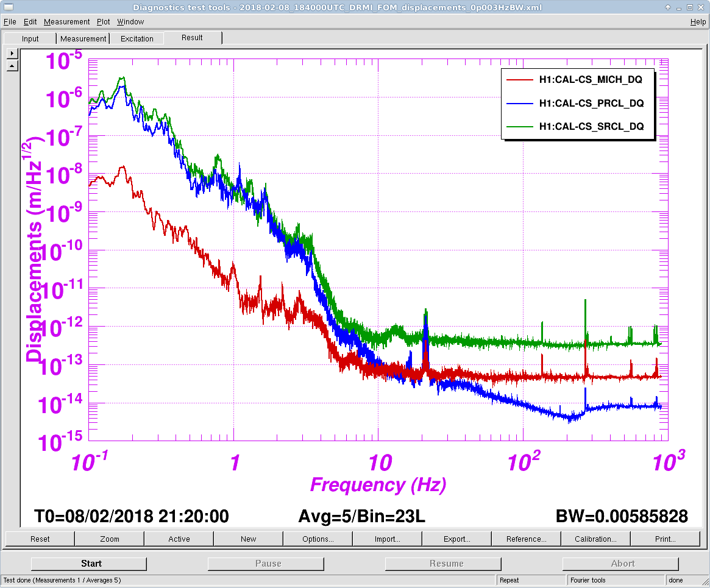Screen dimensions: 710x588
Task: Open the Measurement tab
Action: tap(83, 38)
